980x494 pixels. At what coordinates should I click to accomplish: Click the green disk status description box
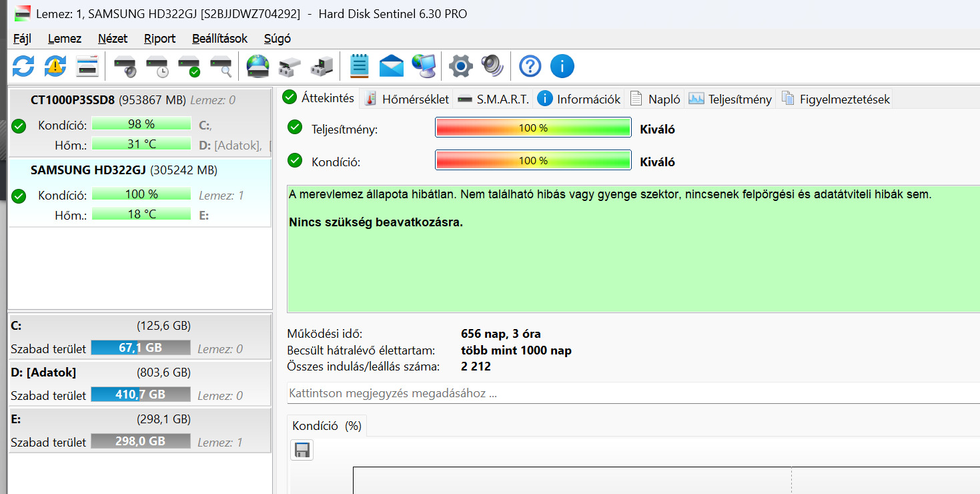633,250
